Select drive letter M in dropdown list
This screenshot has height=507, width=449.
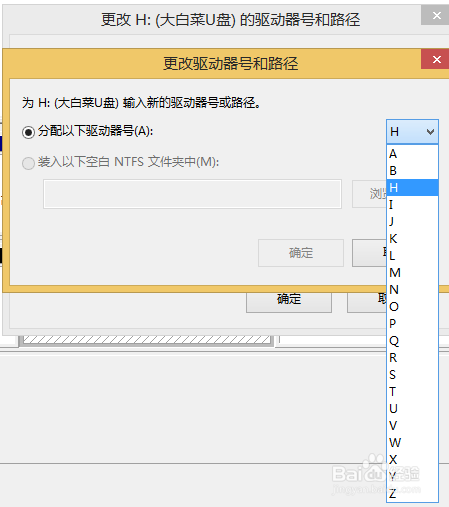tap(412, 273)
